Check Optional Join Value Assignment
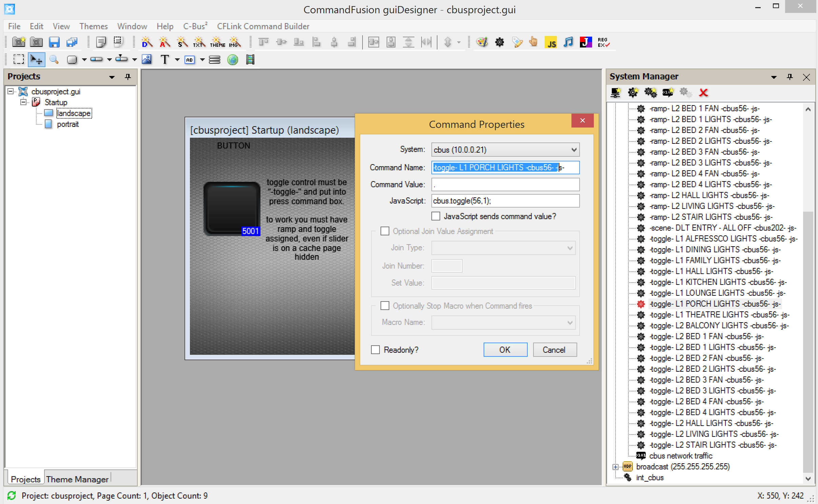This screenshot has height=504, width=818. (385, 231)
